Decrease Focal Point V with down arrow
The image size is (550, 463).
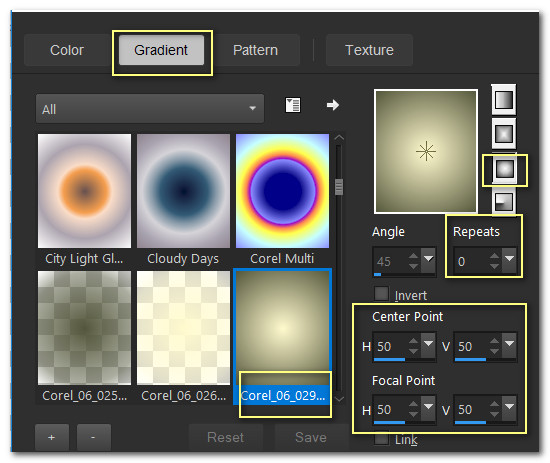pyautogui.click(x=495, y=414)
